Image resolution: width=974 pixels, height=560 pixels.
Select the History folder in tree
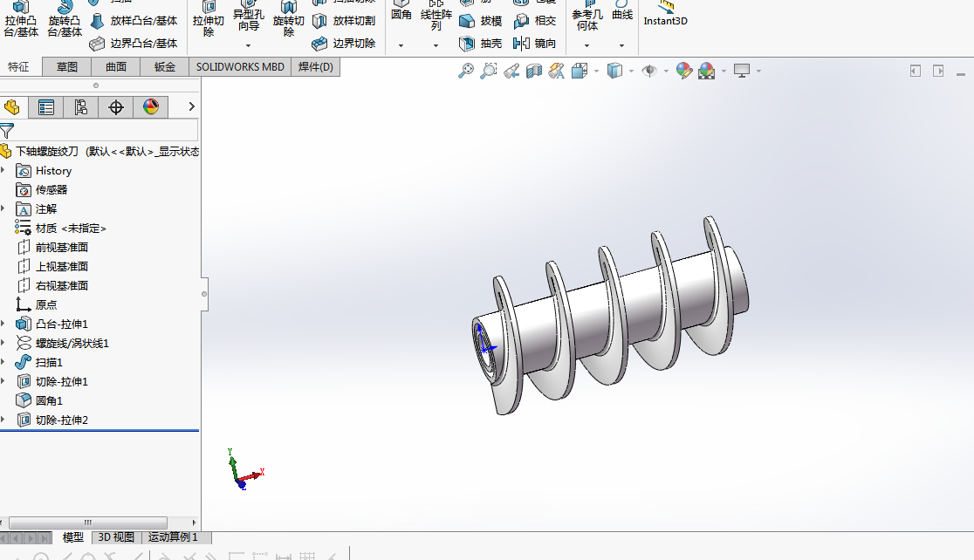tap(44, 171)
